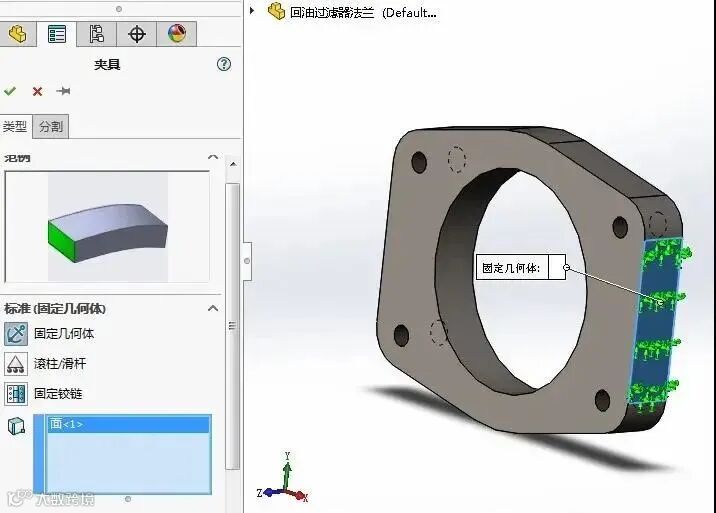Choose the 固定几何体 fixture label

[64, 333]
